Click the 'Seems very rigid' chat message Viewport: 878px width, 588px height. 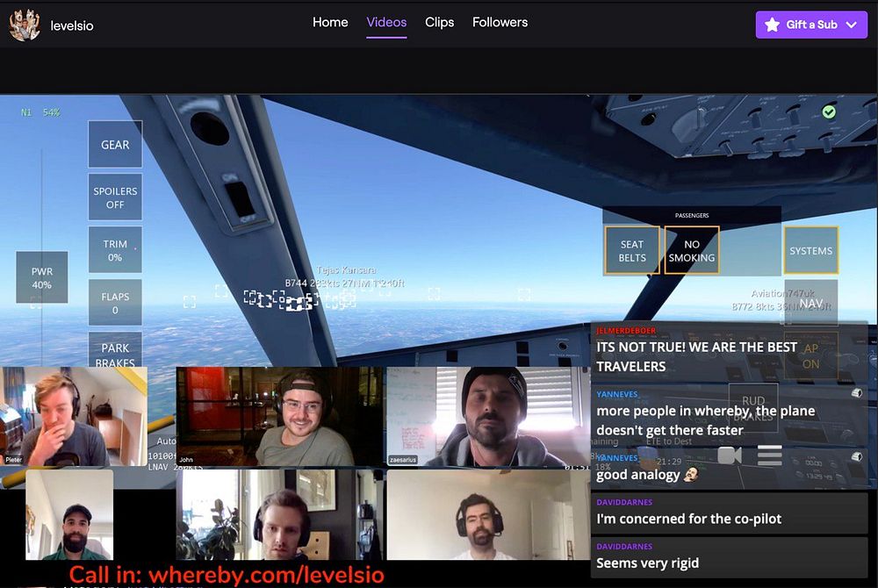coord(647,563)
